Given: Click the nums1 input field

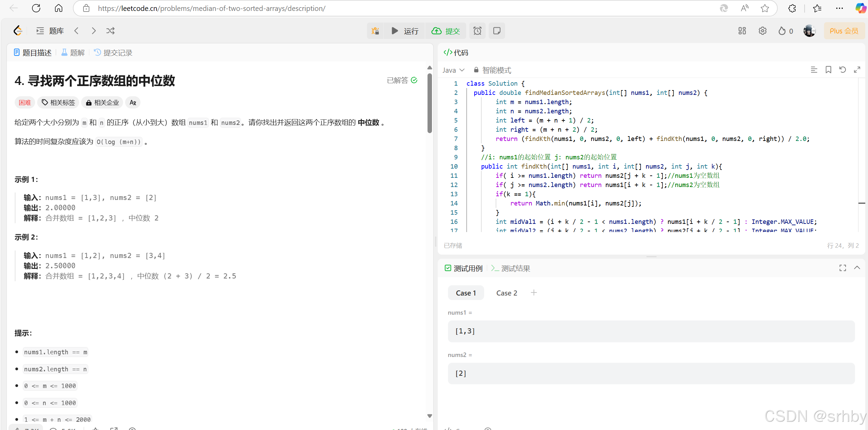Looking at the screenshot, I should [651, 331].
